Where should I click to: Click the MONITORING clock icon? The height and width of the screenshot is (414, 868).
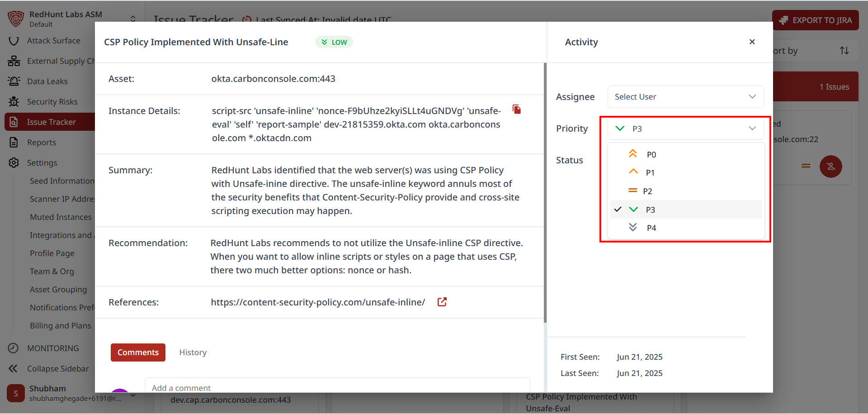pyautogui.click(x=14, y=348)
